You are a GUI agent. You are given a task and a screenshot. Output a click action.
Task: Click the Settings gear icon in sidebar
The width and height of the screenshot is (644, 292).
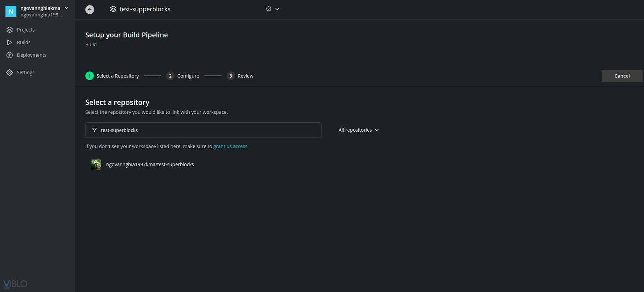click(x=10, y=72)
